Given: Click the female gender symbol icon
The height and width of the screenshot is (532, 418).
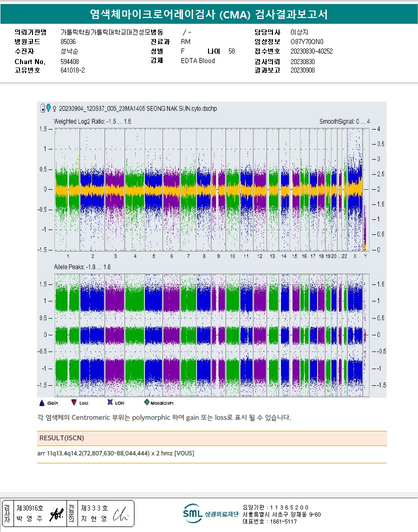Looking at the screenshot, I should click(54, 108).
